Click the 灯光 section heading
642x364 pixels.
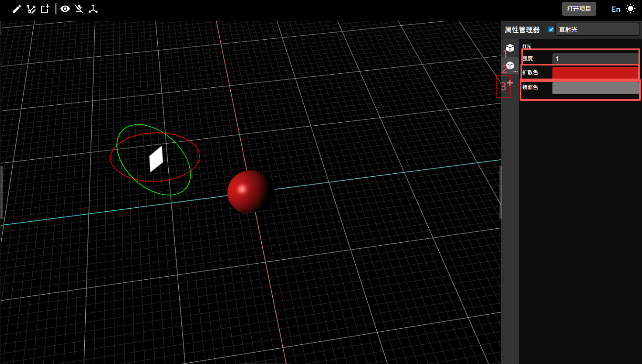coord(527,46)
